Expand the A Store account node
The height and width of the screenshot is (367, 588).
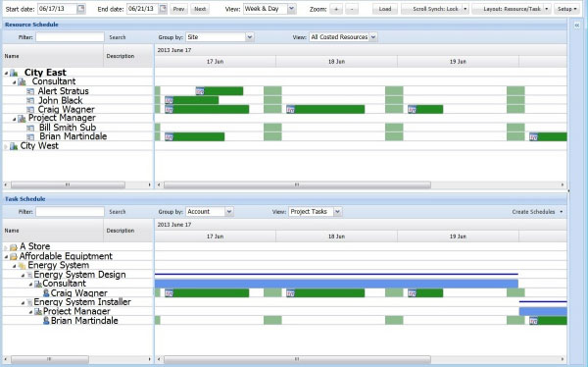click(6, 247)
